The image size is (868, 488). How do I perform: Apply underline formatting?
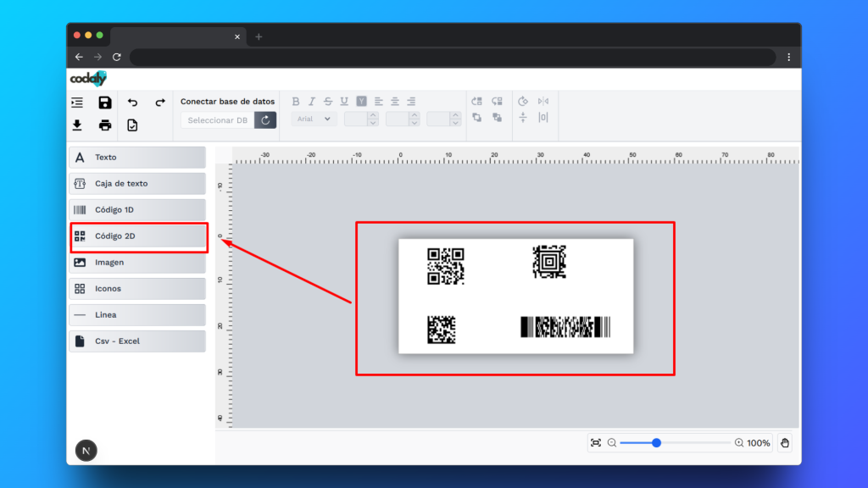point(344,102)
